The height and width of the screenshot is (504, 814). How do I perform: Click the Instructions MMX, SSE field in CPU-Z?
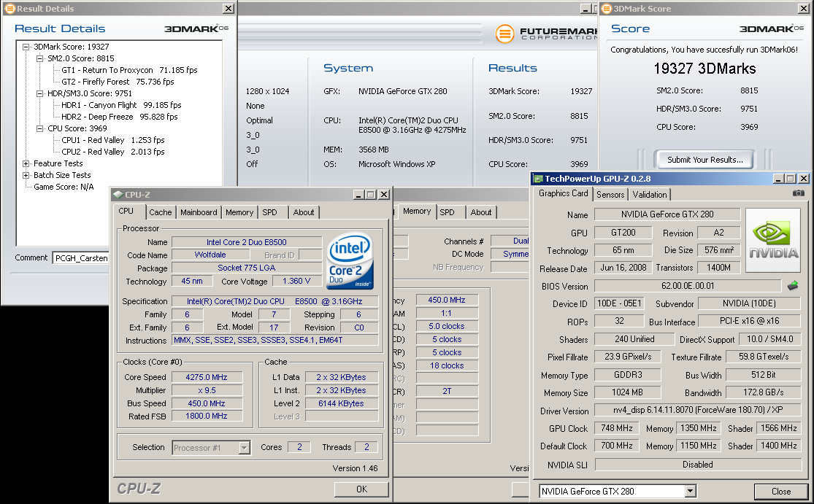[x=275, y=340]
